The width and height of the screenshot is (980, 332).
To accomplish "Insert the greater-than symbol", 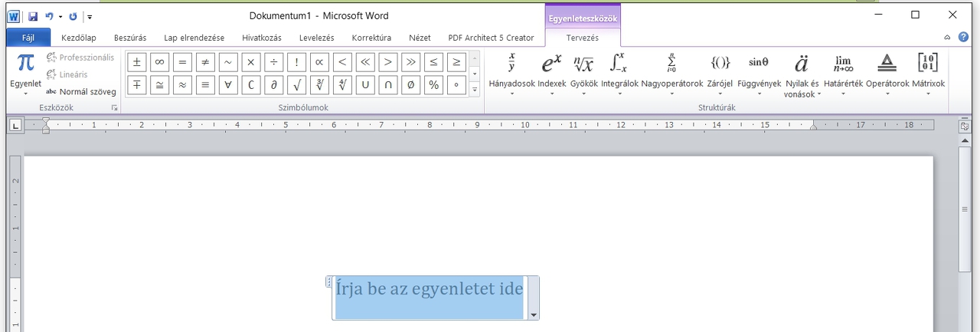I will tap(389, 62).
